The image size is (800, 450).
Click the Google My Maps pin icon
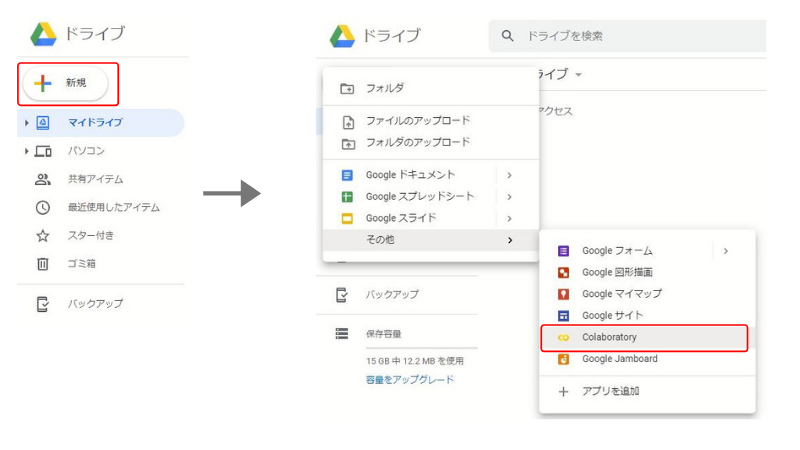[x=563, y=294]
